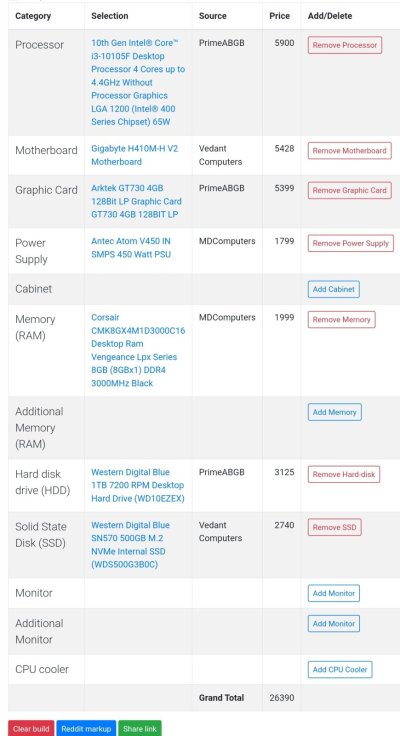Open the Arktek GT730 4GB graphic card link
This screenshot has width=400, height=736.
point(136,201)
